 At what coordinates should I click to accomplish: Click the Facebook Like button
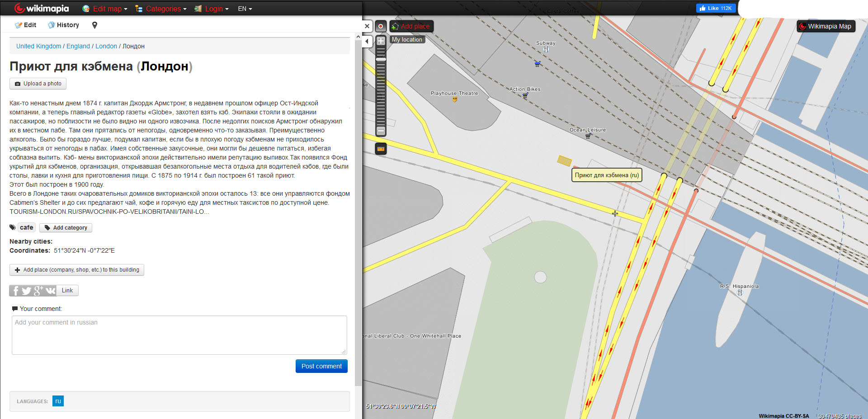pyautogui.click(x=716, y=8)
